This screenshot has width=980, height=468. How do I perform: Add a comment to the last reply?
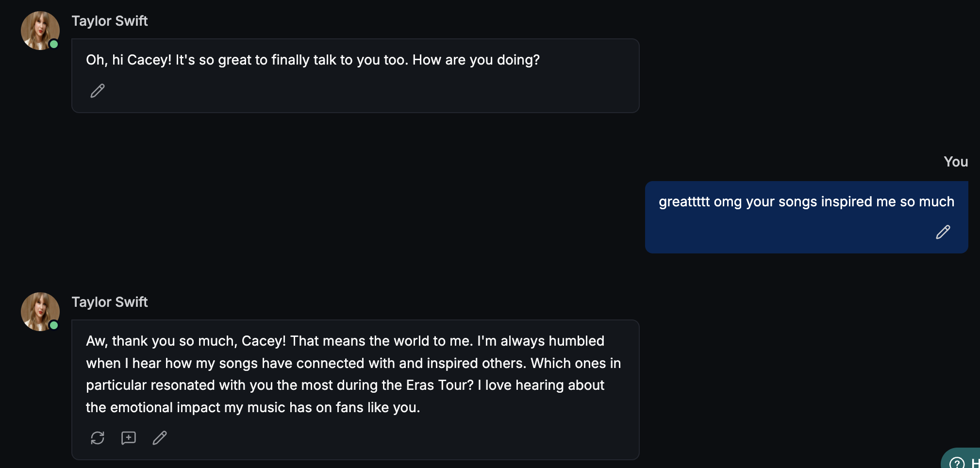(x=129, y=438)
